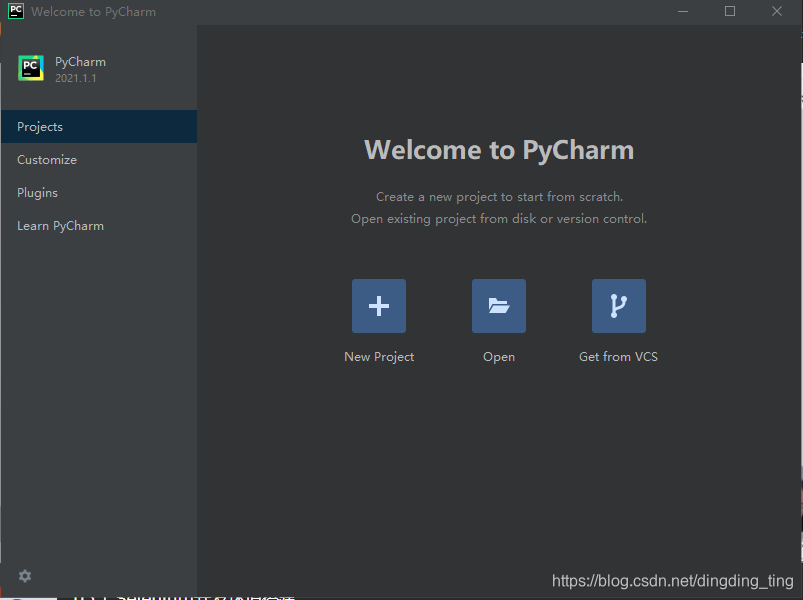Click the New Project plus icon
The image size is (803, 600).
(x=378, y=306)
